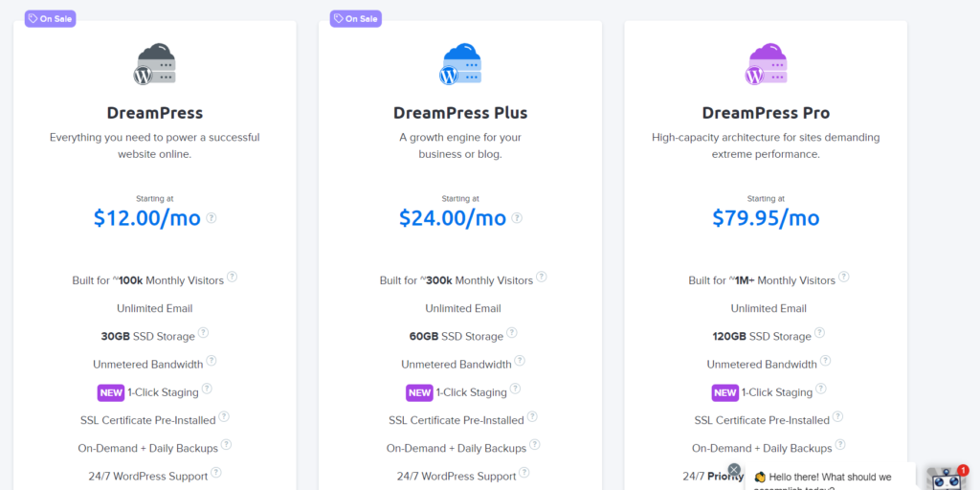Click the DreamPress gray cloud server icon
This screenshot has width=980, height=490.
click(x=154, y=64)
